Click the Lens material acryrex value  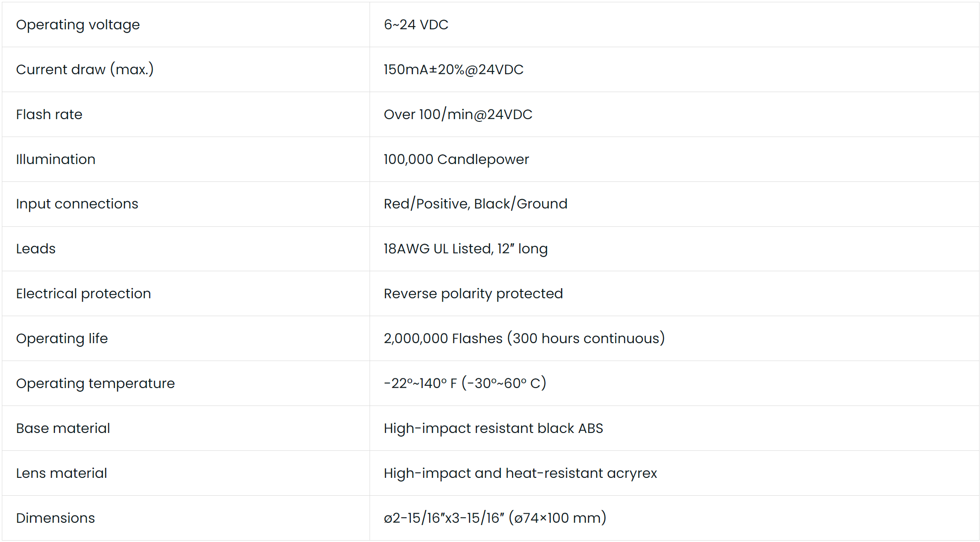pyautogui.click(x=520, y=473)
